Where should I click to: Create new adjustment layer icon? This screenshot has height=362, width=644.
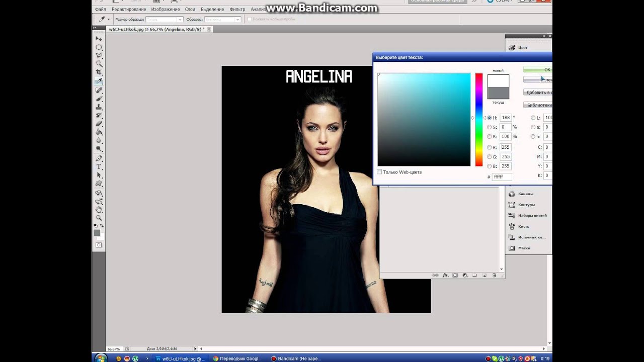coord(465,276)
